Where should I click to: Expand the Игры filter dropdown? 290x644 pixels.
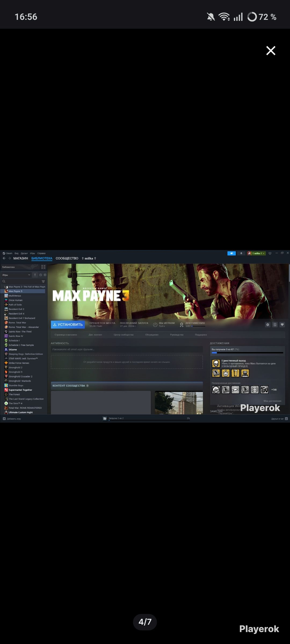tap(16, 275)
